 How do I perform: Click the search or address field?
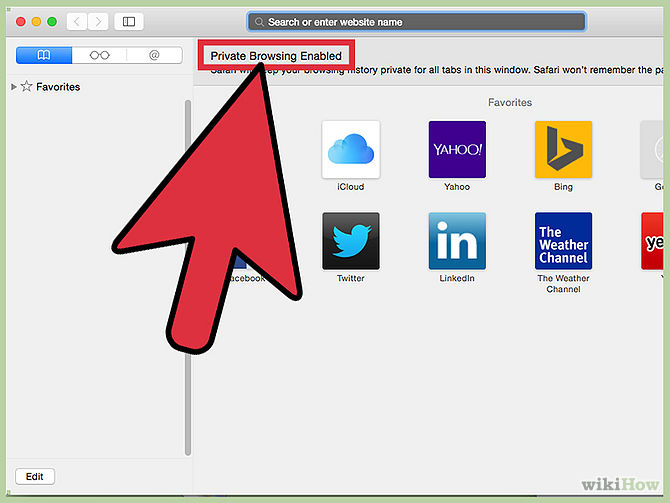[415, 21]
